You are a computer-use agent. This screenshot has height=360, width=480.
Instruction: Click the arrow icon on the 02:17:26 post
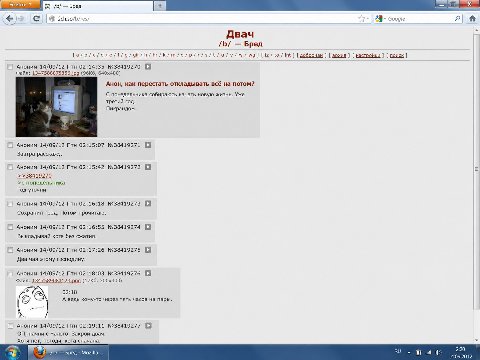[148, 250]
